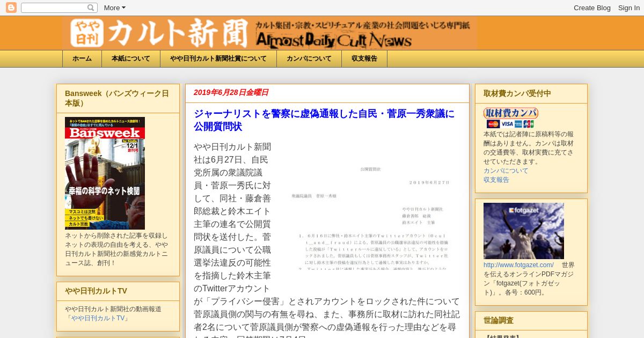This screenshot has width=644, height=338.
Task: Open the やや日刊カルトTV link
Action: point(97,318)
